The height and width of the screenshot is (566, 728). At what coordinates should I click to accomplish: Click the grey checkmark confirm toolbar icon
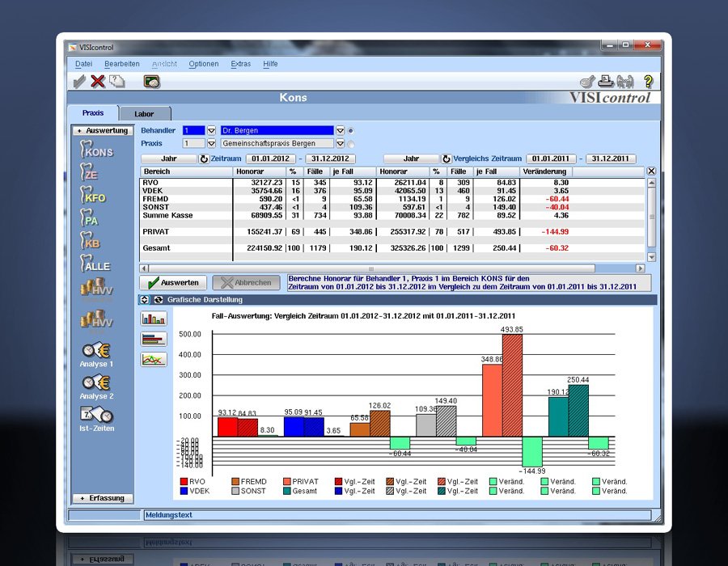[79, 82]
